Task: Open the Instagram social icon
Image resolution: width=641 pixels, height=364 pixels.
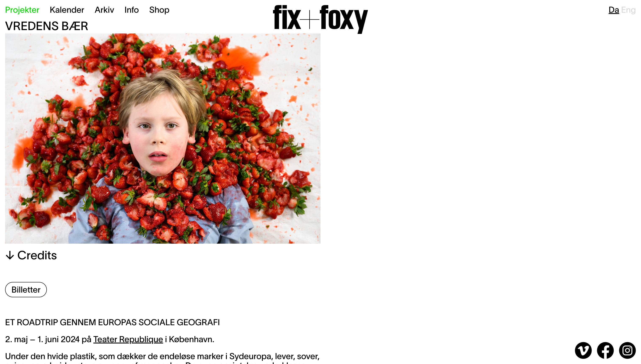Action: click(x=627, y=350)
